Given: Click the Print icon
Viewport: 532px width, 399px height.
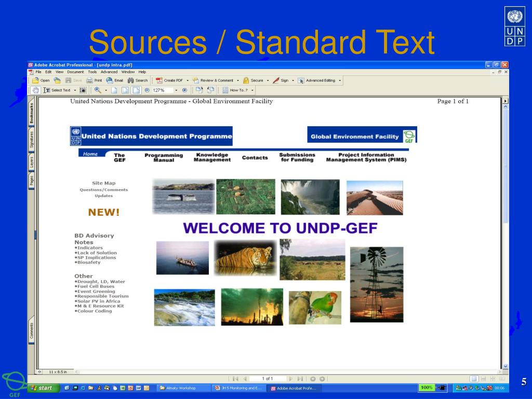Looking at the screenshot, I should pyautogui.click(x=89, y=81).
